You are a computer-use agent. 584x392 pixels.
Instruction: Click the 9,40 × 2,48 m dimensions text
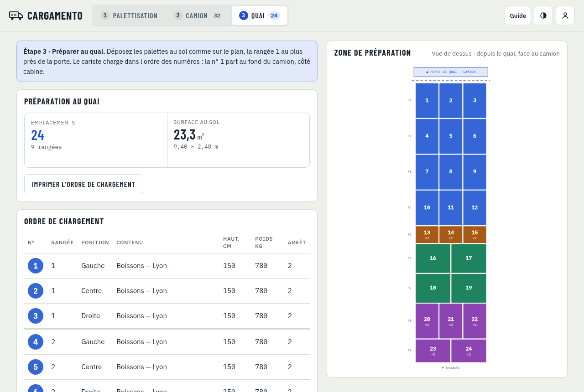tap(196, 147)
